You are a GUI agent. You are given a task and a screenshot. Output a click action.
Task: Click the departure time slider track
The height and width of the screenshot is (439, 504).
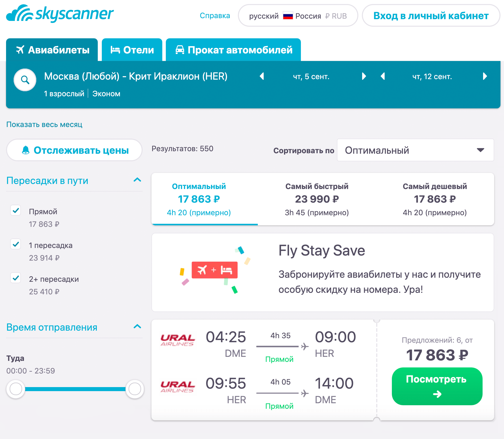click(75, 389)
